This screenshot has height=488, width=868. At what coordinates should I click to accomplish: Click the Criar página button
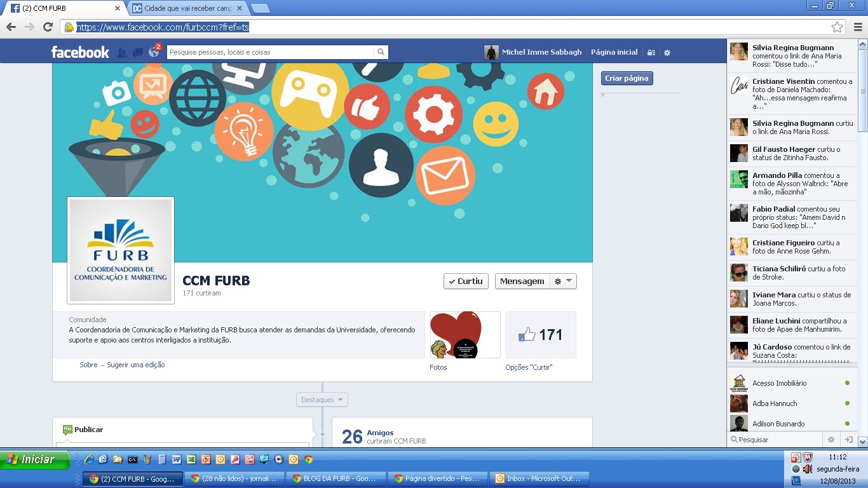(627, 78)
